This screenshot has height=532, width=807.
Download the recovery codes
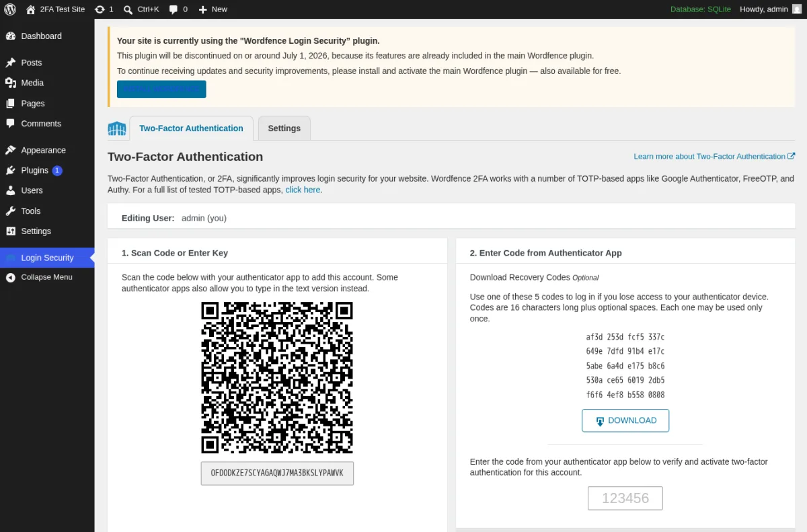click(625, 420)
